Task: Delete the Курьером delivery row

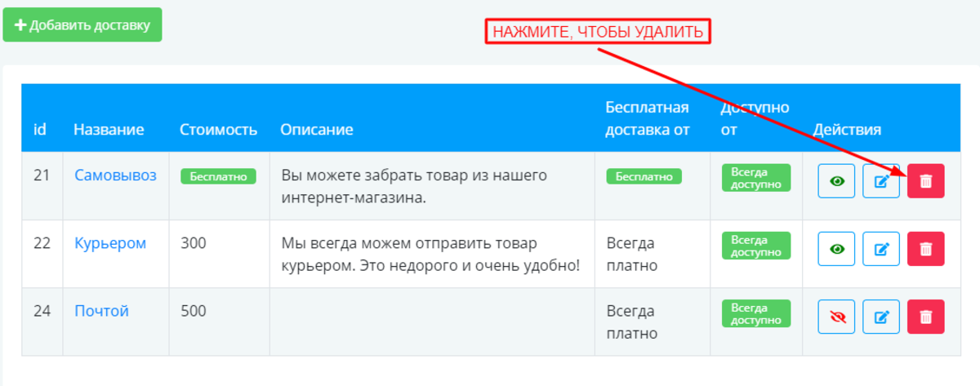Action: (x=925, y=249)
